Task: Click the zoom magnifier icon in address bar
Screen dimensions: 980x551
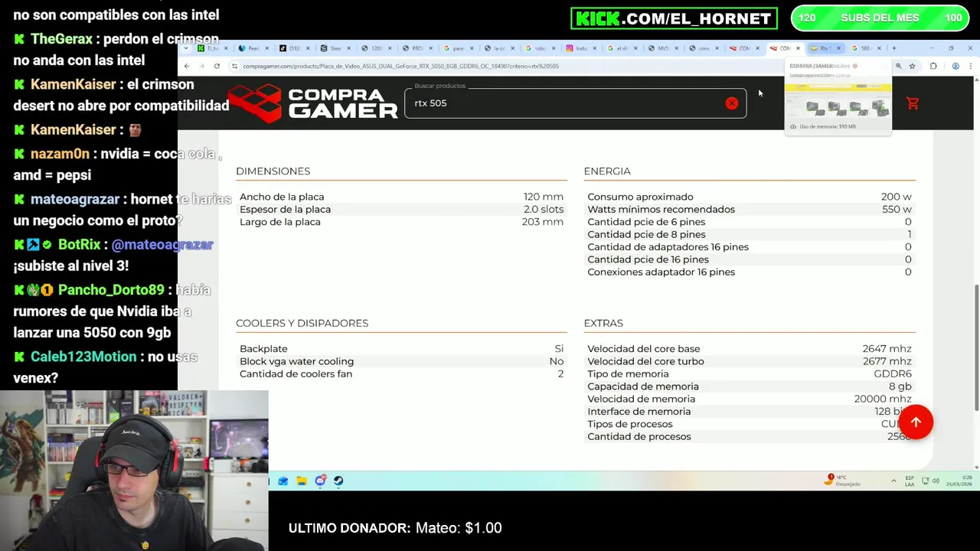Action: click(x=898, y=66)
